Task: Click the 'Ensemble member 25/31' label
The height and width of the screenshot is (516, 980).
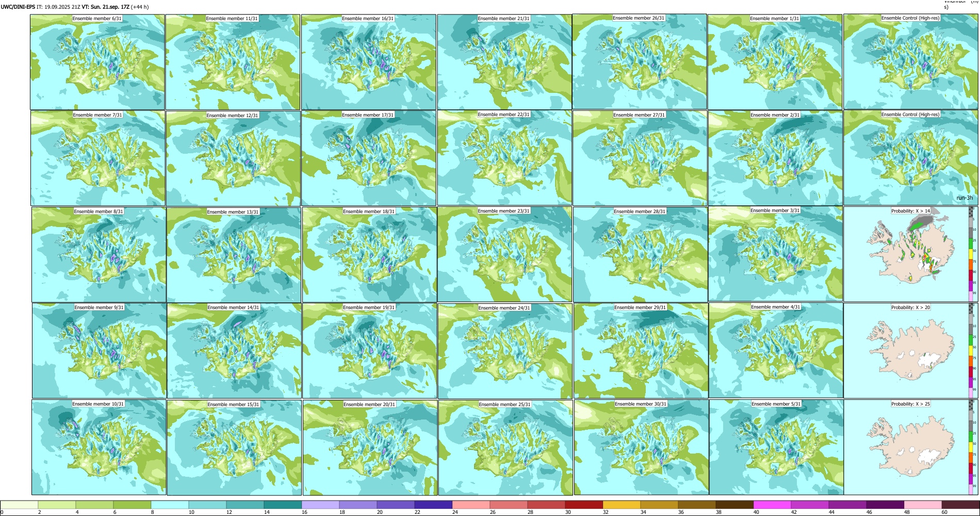Action: [505, 405]
